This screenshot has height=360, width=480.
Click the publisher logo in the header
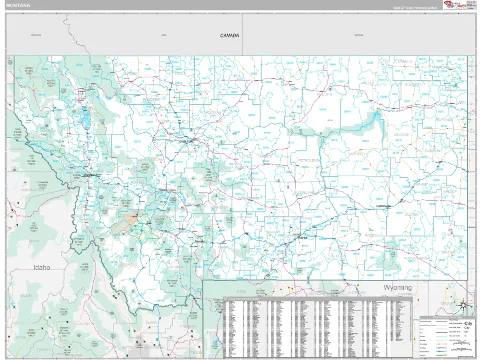[x=460, y=5]
